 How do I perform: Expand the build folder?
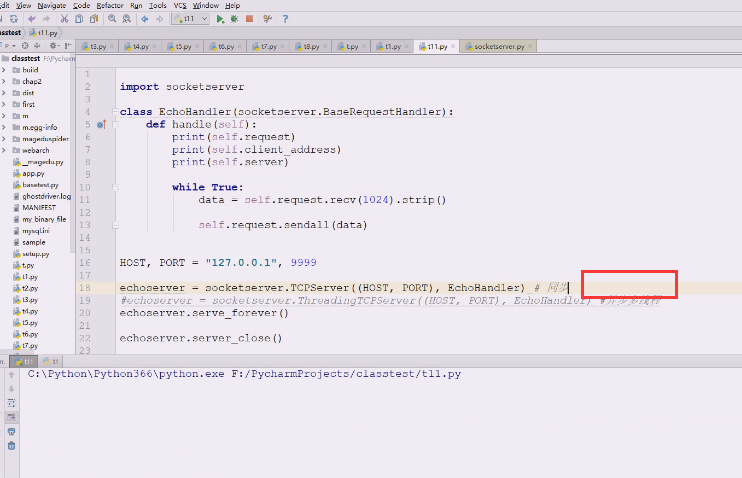click(4, 70)
